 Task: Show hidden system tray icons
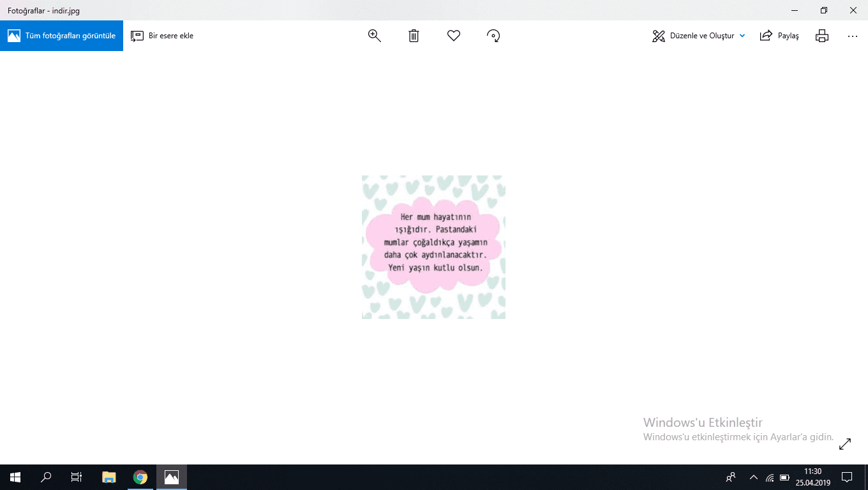point(754,477)
